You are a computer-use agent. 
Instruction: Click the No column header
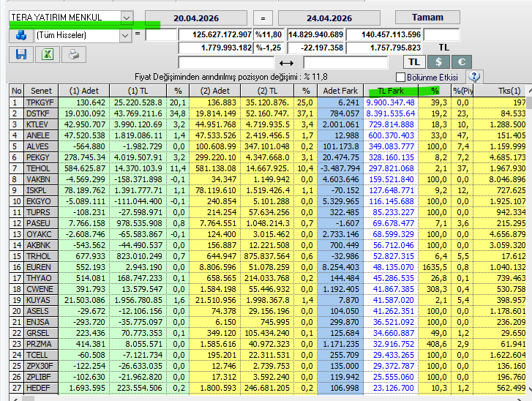pyautogui.click(x=16, y=91)
